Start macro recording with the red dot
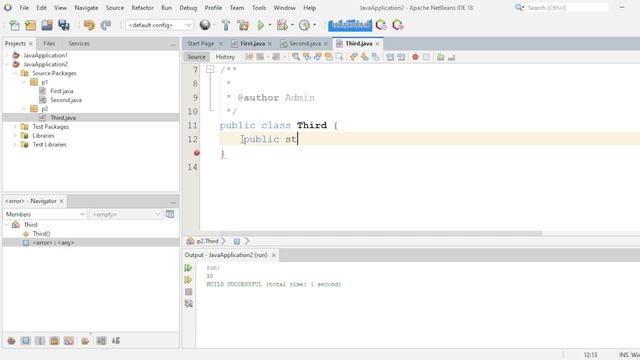Image resolution: width=640 pixels, height=360 pixels. coord(415,57)
